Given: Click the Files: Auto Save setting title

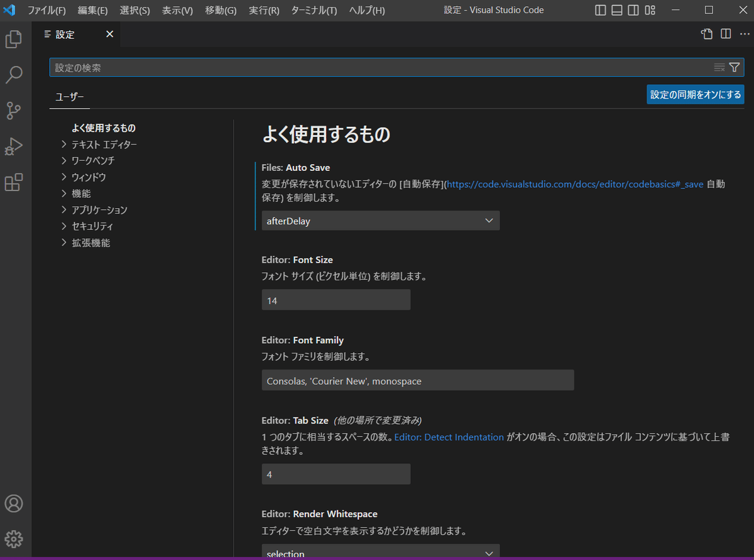Looking at the screenshot, I should (296, 168).
